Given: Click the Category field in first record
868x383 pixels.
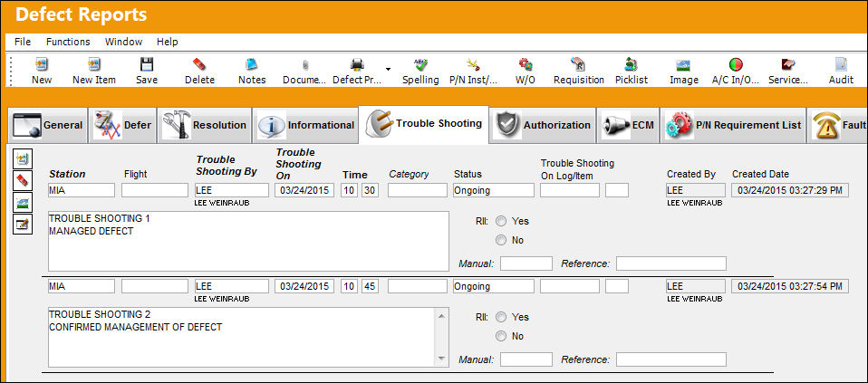Looking at the screenshot, I should tap(418, 190).
